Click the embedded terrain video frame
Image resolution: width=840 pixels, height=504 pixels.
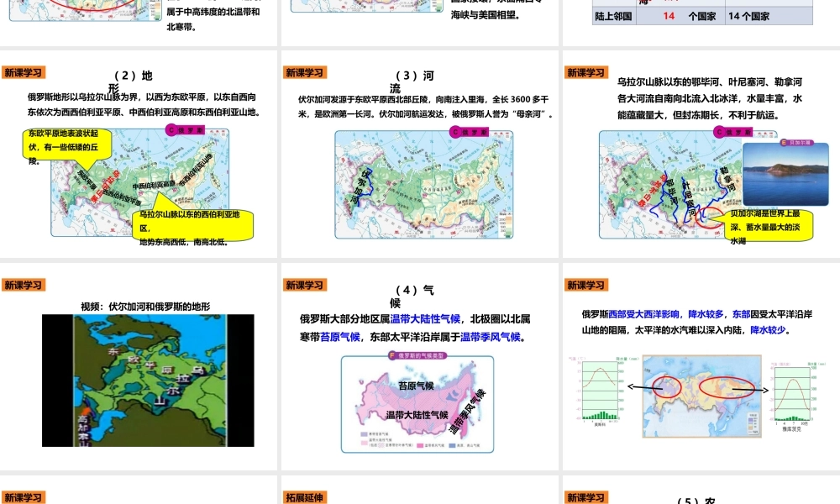(x=148, y=381)
